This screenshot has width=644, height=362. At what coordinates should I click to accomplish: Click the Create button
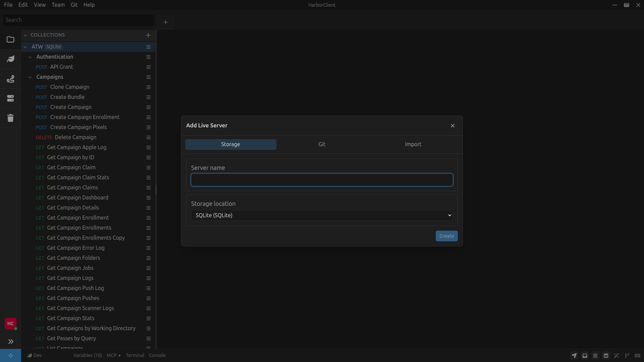[447, 236]
